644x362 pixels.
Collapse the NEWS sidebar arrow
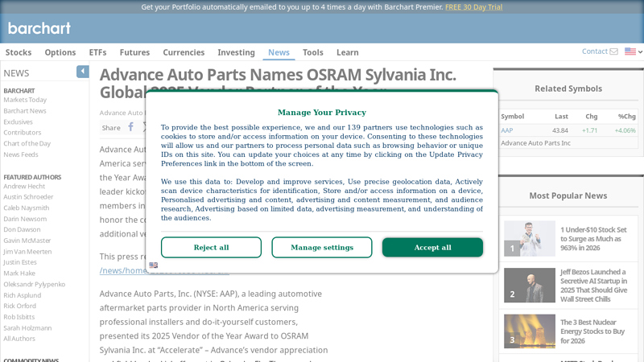pos(83,72)
